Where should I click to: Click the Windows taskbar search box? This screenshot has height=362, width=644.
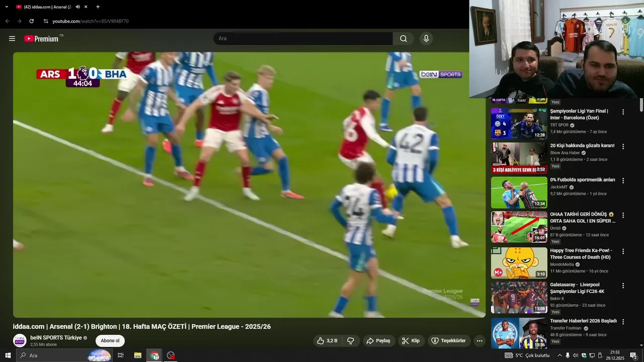click(64, 355)
